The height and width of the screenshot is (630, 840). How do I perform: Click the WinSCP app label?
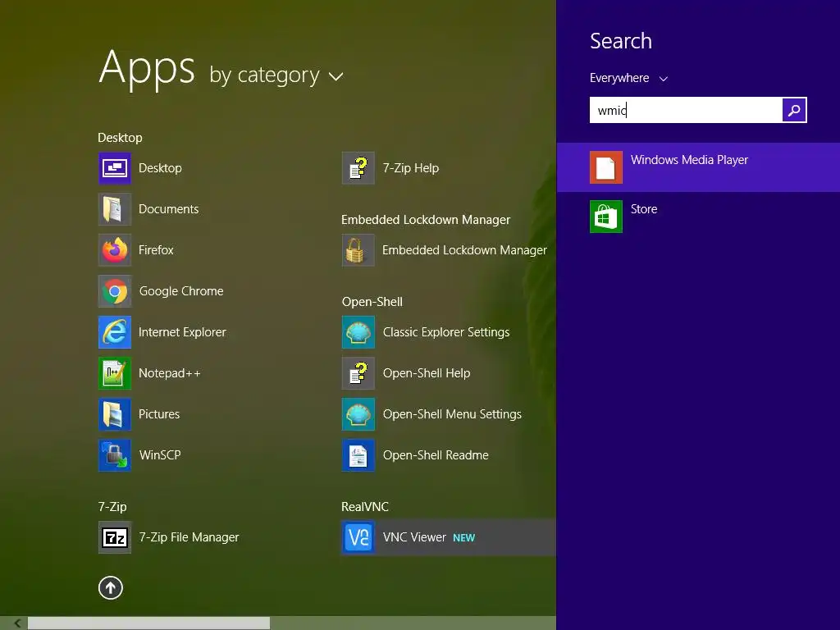point(160,454)
